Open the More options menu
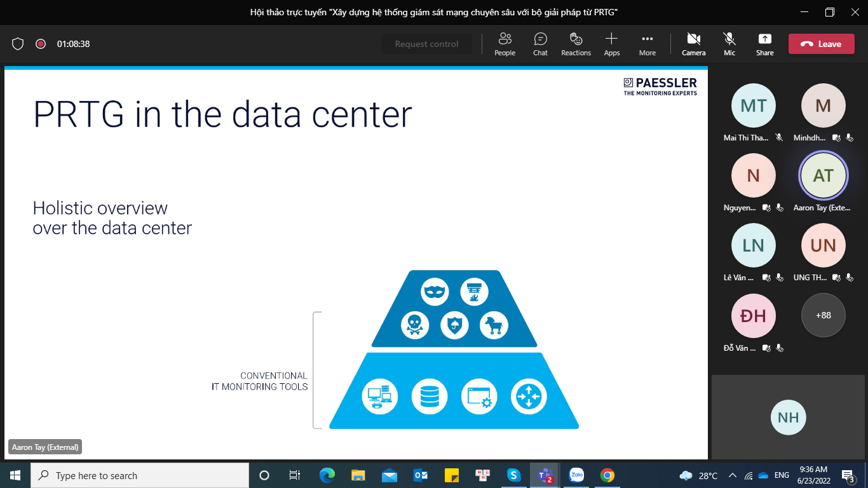868x488 pixels. 647,44
